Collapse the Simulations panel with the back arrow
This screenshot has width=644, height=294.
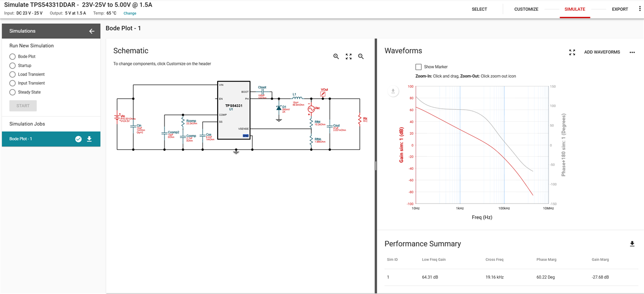[92, 31]
